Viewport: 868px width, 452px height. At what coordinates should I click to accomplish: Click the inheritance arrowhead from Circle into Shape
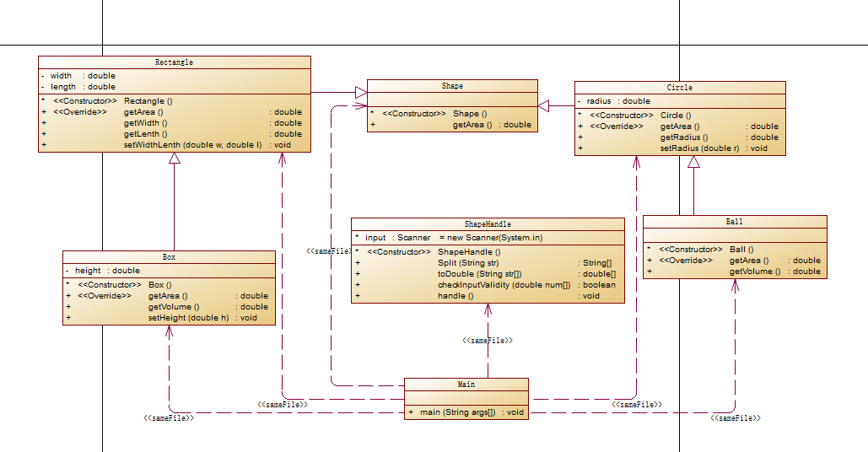[x=543, y=105]
